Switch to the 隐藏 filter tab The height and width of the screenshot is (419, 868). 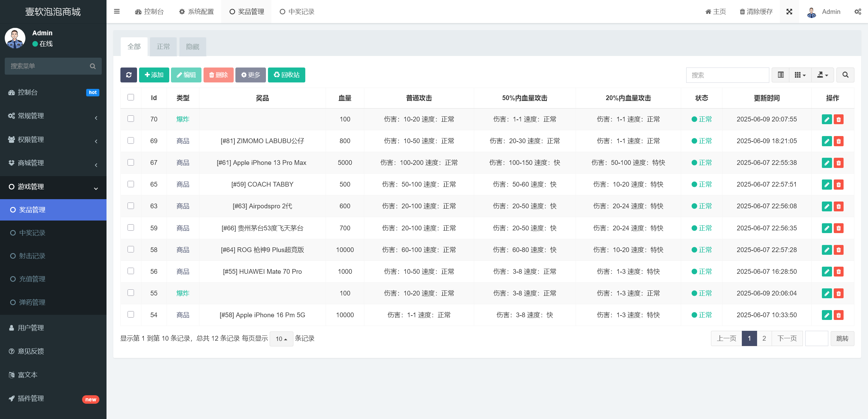click(x=193, y=47)
